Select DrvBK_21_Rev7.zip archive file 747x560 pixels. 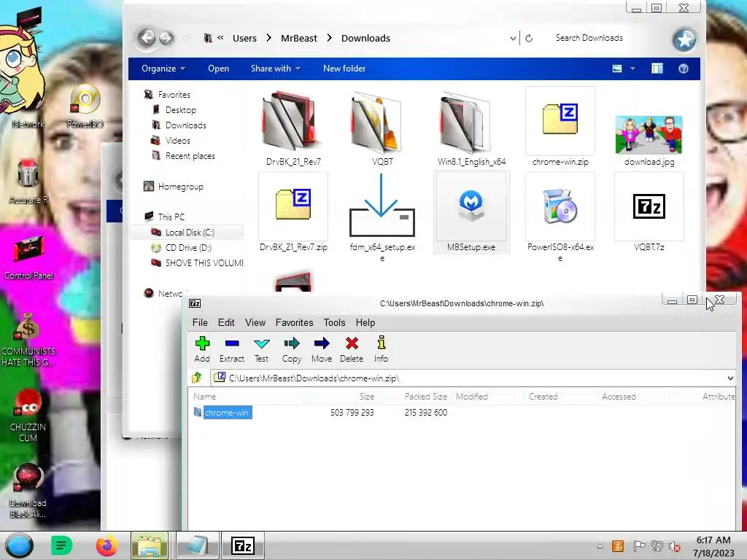[x=293, y=212]
